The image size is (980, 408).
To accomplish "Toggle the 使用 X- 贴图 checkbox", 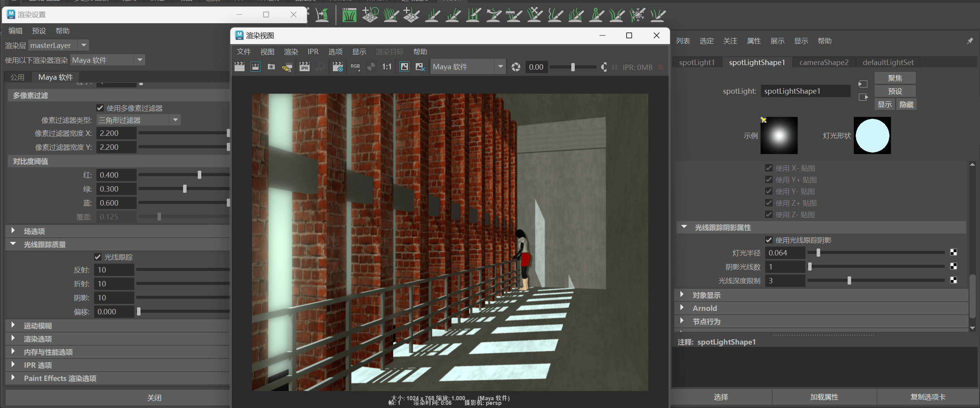I will point(769,168).
